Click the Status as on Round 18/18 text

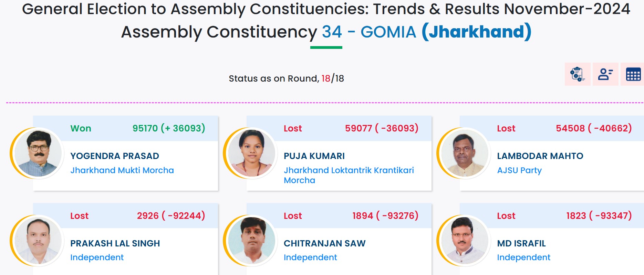286,78
